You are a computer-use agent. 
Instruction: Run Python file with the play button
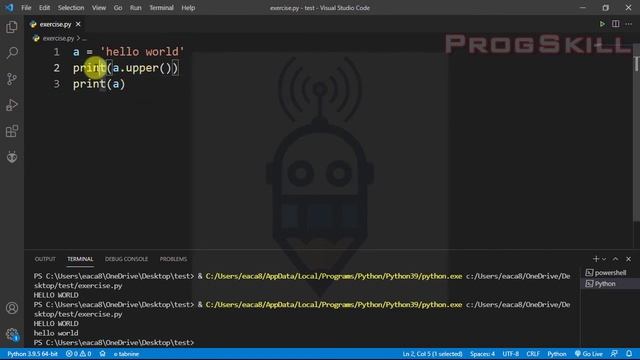click(602, 24)
